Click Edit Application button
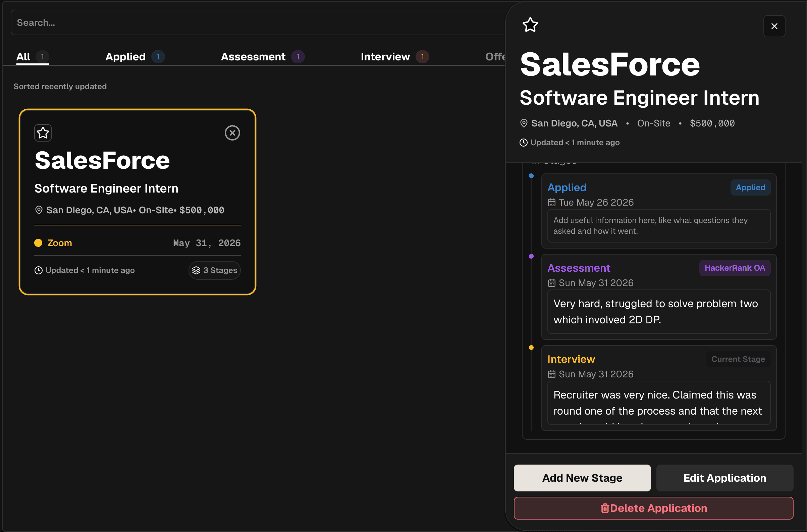Image resolution: width=807 pixels, height=532 pixels. coord(725,478)
